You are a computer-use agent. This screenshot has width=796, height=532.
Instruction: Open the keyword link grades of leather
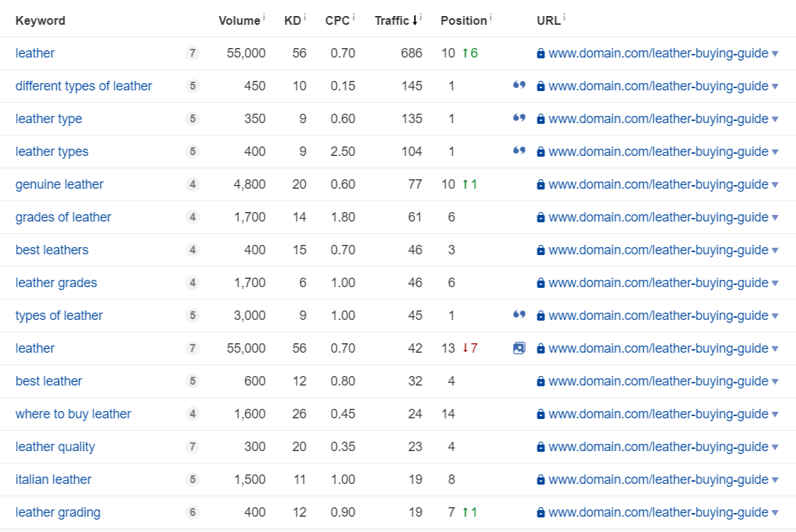click(63, 217)
